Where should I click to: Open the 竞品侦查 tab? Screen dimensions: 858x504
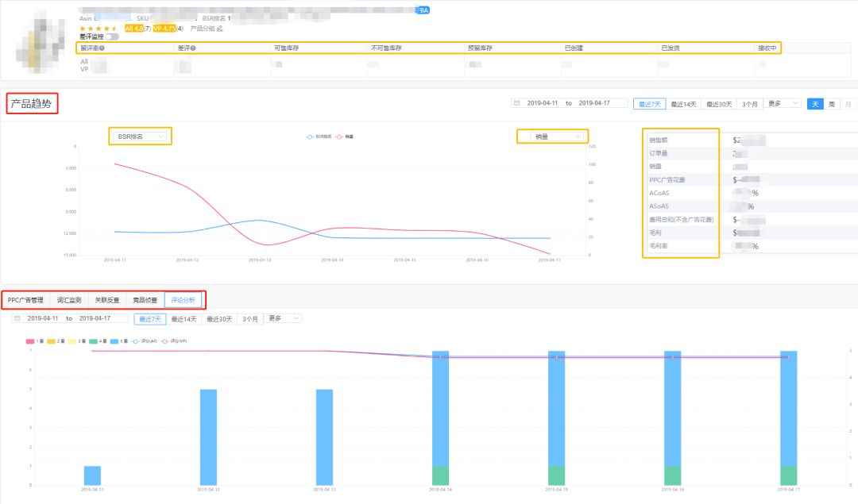pyautogui.click(x=145, y=300)
